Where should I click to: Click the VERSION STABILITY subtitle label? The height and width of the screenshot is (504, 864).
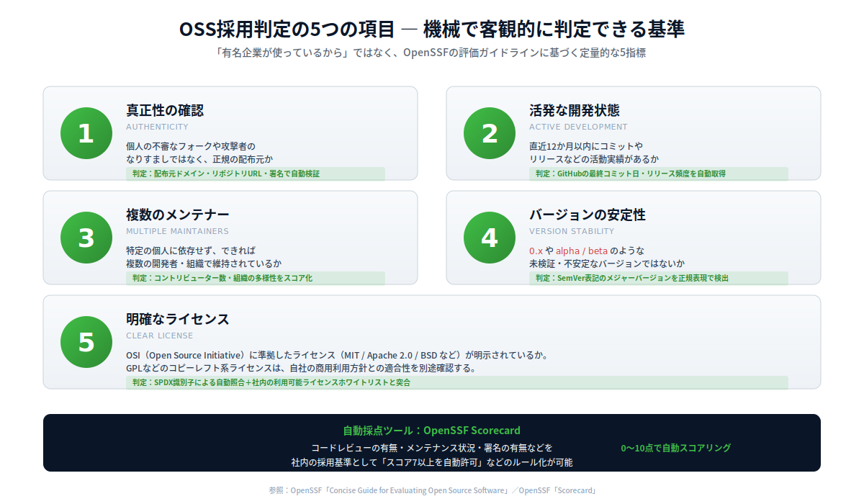pyautogui.click(x=572, y=231)
